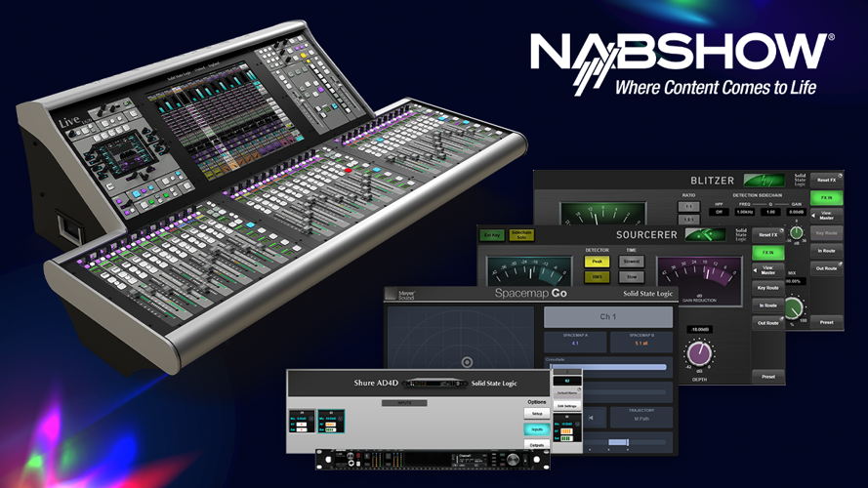This screenshot has width=868, height=488.
Task: Select first channel tile in Shure inputs
Action: tap(303, 421)
